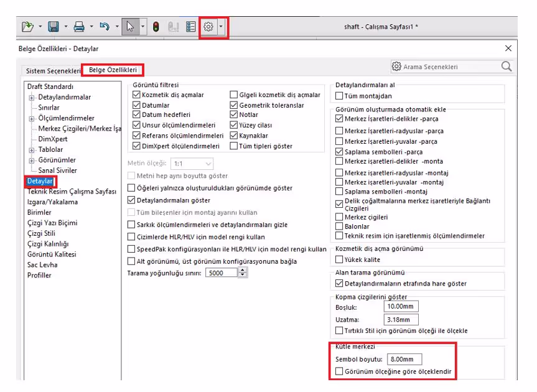
Task: Enable Balonlar checkbox
Action: [x=339, y=226]
